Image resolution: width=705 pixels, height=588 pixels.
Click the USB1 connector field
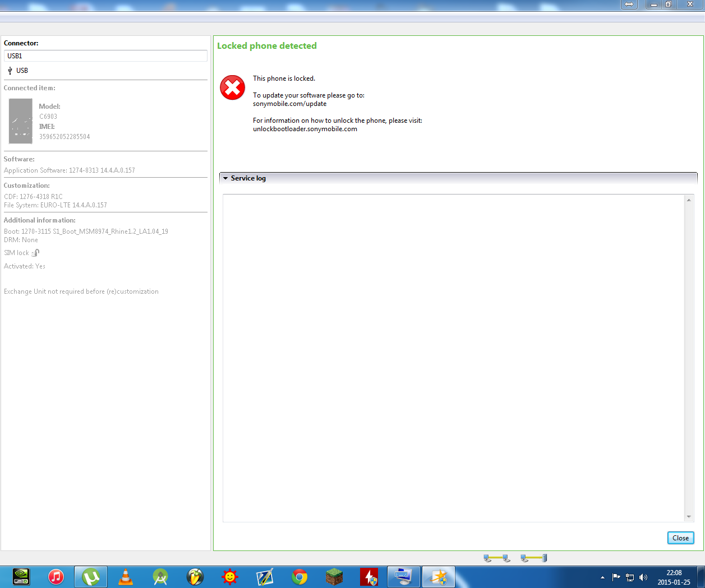tap(105, 56)
